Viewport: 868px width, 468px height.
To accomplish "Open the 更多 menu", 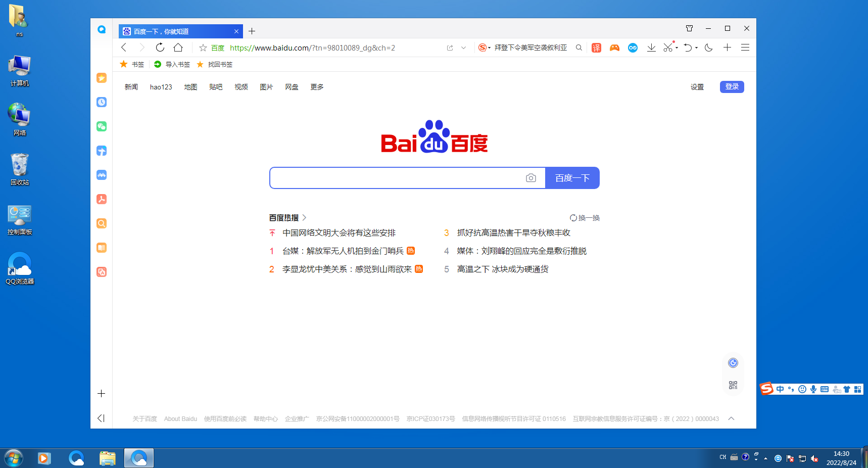I will pos(317,87).
